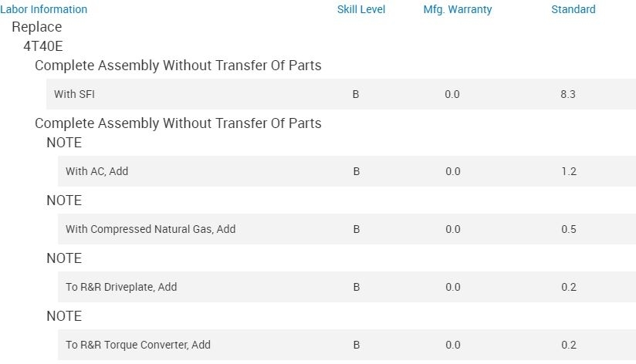The height and width of the screenshot is (364, 636).
Task: Select the With SFI labor row
Action: pyautogui.click(x=75, y=94)
